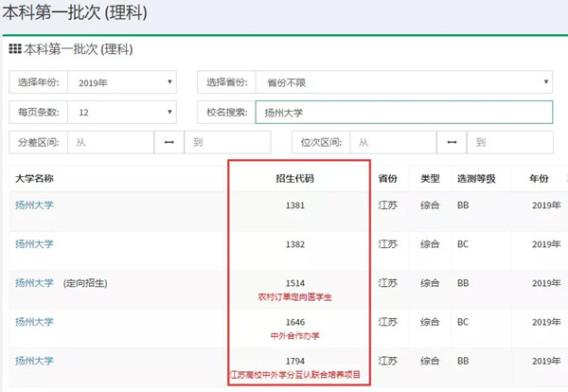Click the arrow icon in 位次区间 range

pyautogui.click(x=452, y=142)
